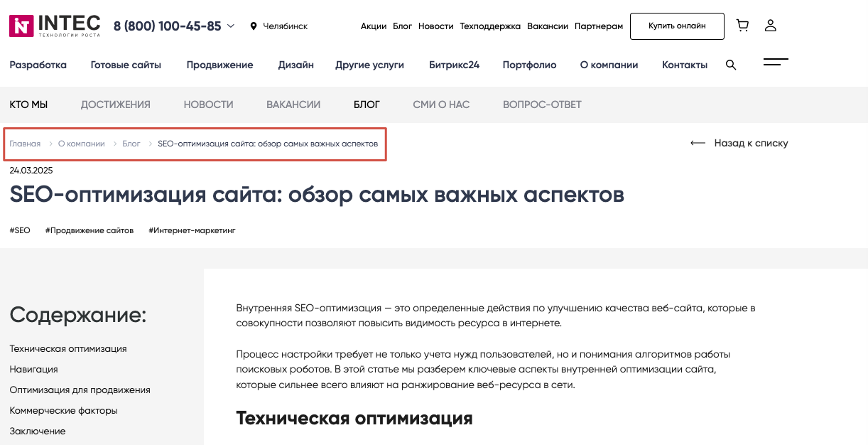The image size is (868, 445).
Task: Open the Продвижение navigation menu
Action: pos(219,64)
